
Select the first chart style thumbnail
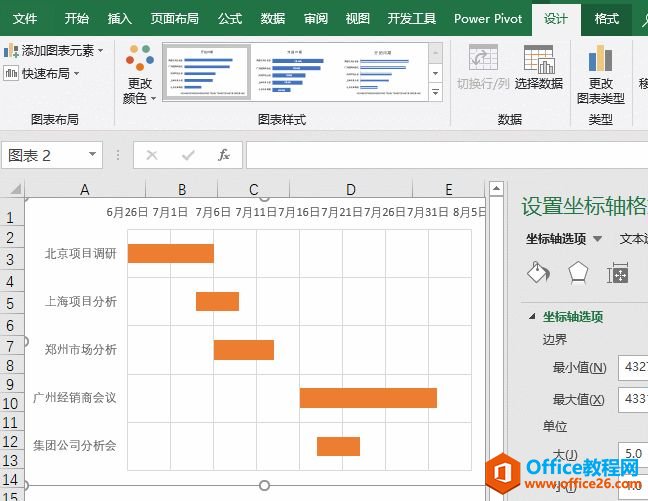[206, 72]
